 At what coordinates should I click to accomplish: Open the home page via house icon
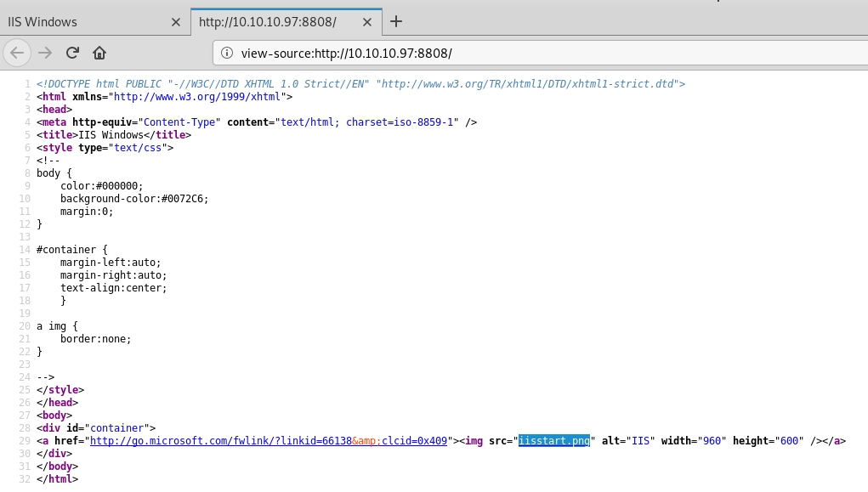click(x=99, y=54)
